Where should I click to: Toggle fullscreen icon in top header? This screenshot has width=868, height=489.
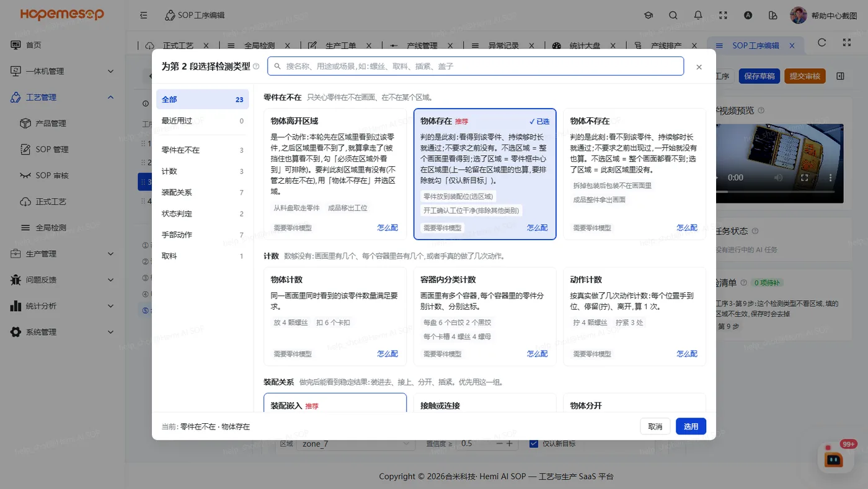723,15
